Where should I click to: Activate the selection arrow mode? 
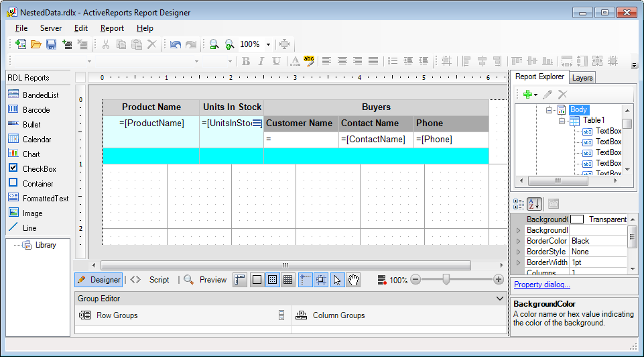[337, 280]
